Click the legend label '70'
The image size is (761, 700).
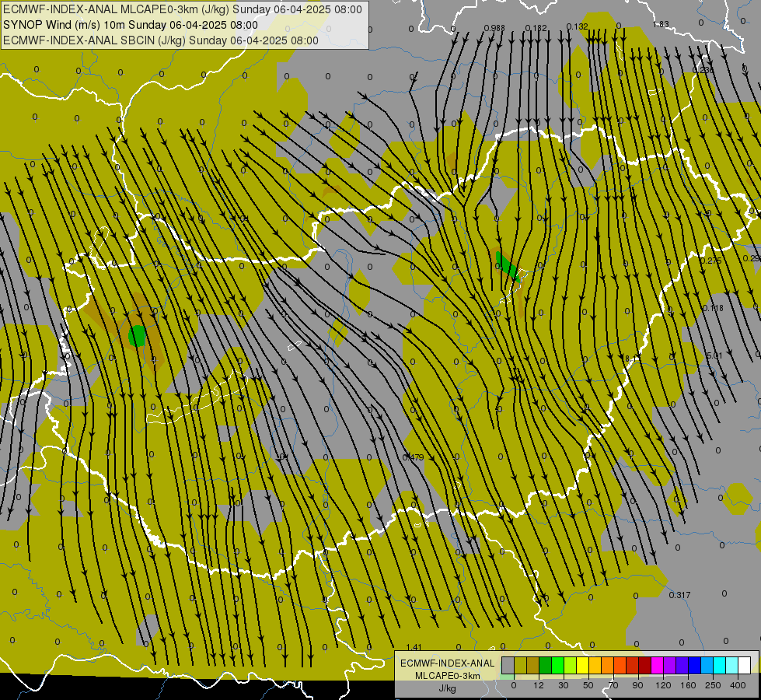[613, 685]
